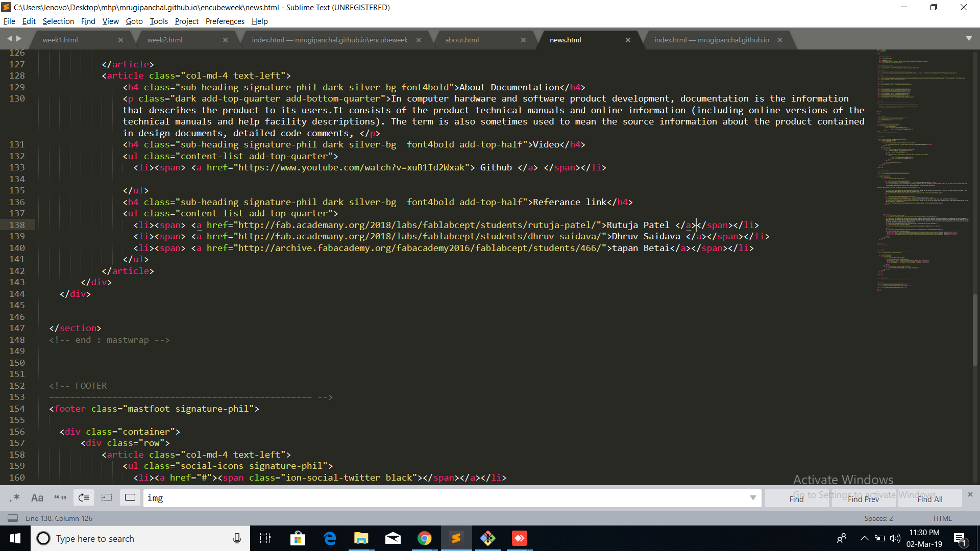Close the find panel

(x=970, y=494)
